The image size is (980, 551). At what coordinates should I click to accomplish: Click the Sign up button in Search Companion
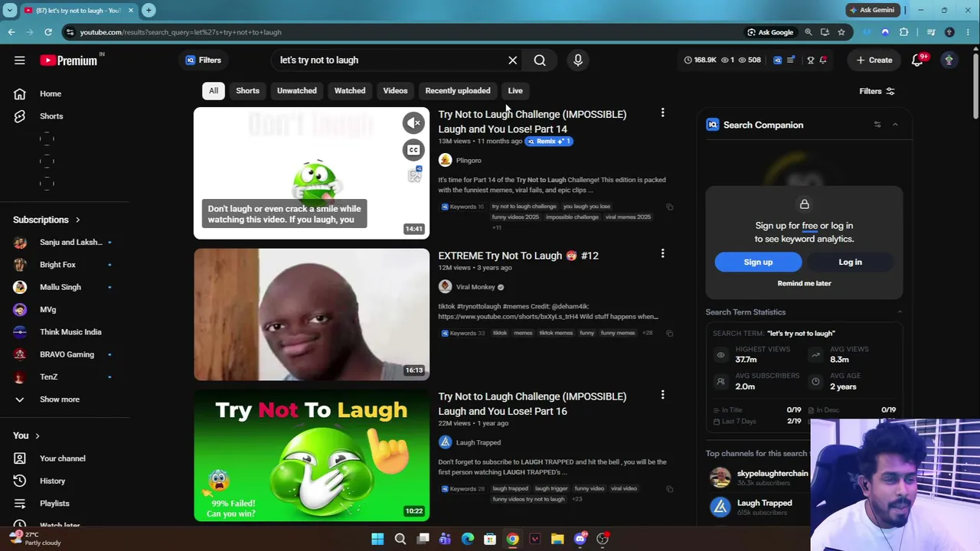click(758, 262)
